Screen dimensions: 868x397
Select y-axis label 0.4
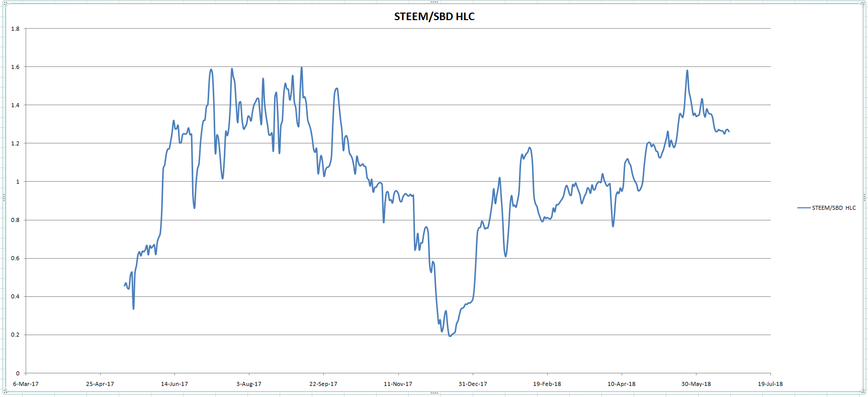(x=15, y=296)
